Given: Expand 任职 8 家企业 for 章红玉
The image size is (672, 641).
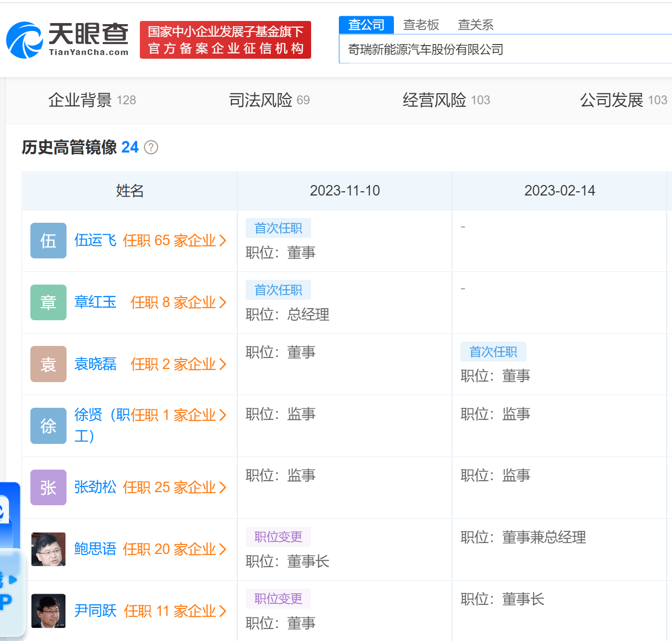Looking at the screenshot, I should click(x=179, y=302).
